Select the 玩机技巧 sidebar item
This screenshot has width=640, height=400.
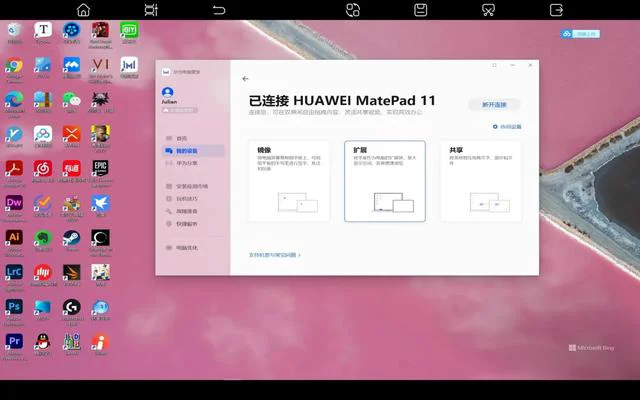click(x=193, y=199)
